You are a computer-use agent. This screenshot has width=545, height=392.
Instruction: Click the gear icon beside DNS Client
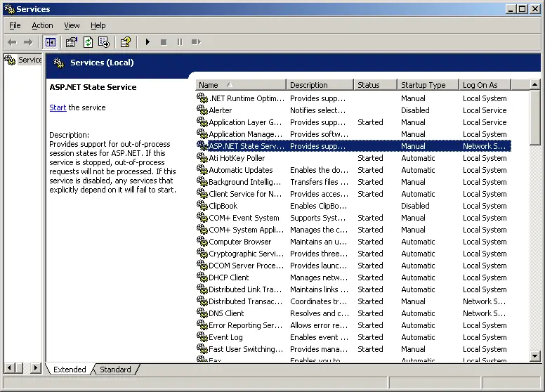point(202,313)
